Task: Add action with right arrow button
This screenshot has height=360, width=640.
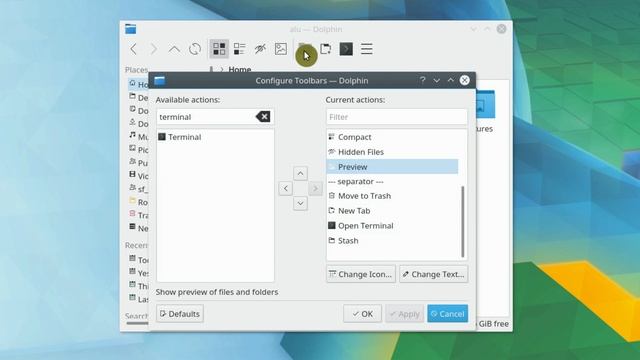Action: click(315, 188)
